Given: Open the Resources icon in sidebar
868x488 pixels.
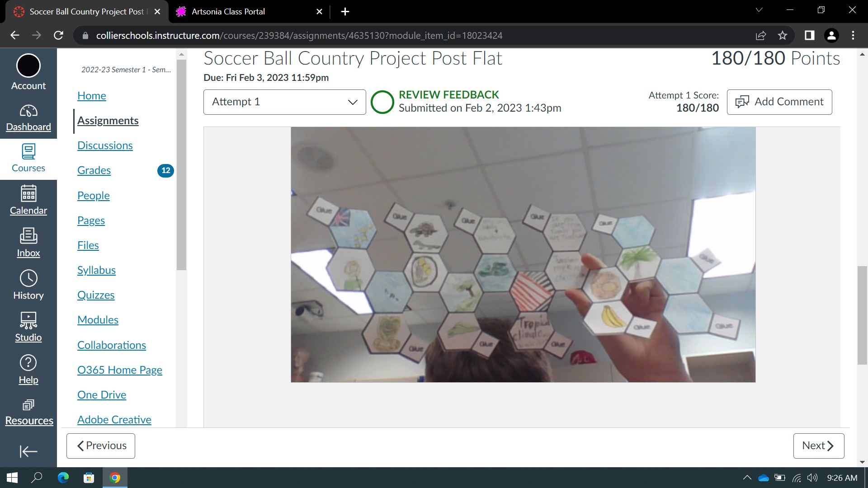Looking at the screenshot, I should point(28,405).
